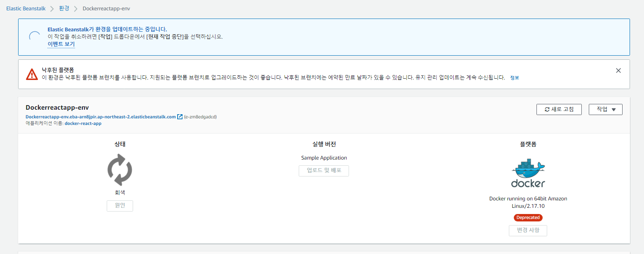This screenshot has height=254, width=644.
Task: Click the 실행 버전 section heading
Action: [324, 144]
